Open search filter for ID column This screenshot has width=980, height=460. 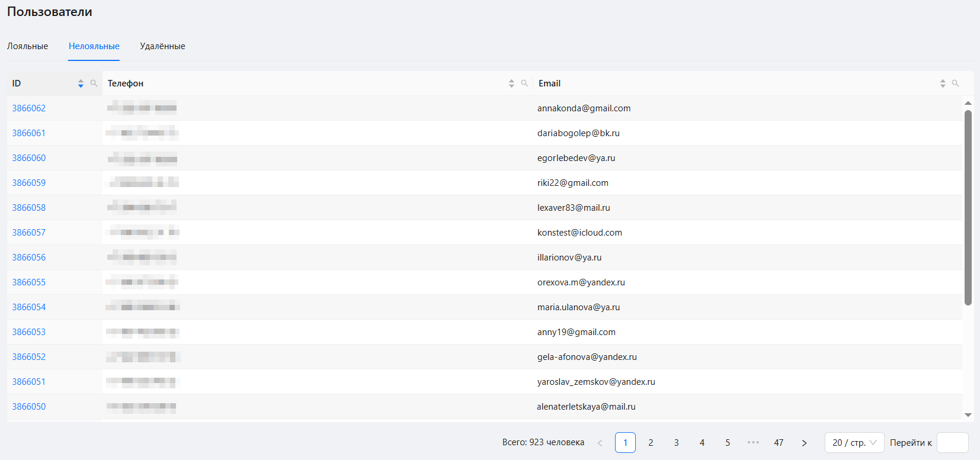point(94,83)
